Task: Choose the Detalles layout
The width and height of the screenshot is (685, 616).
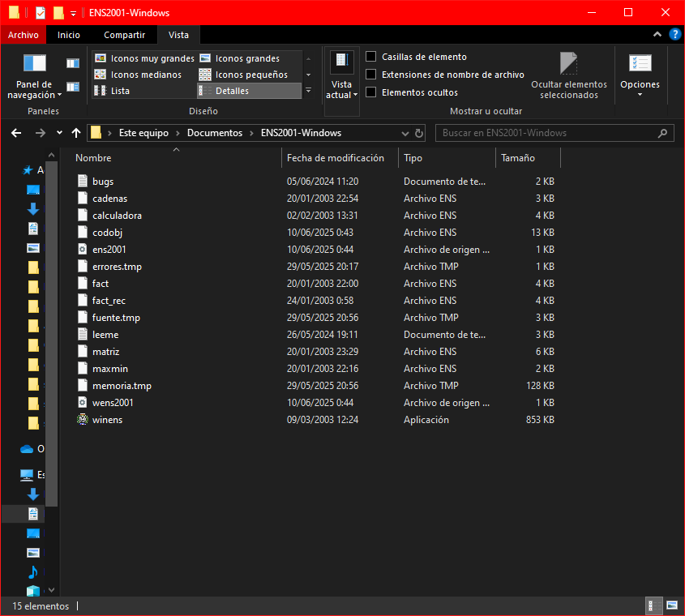Action: tap(249, 91)
